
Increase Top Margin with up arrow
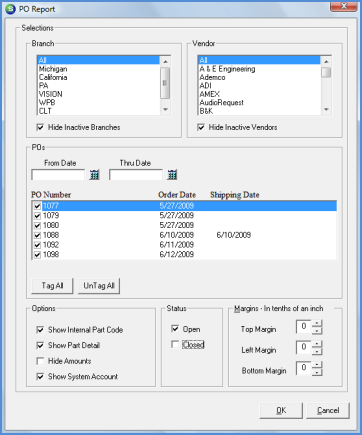(x=317, y=323)
